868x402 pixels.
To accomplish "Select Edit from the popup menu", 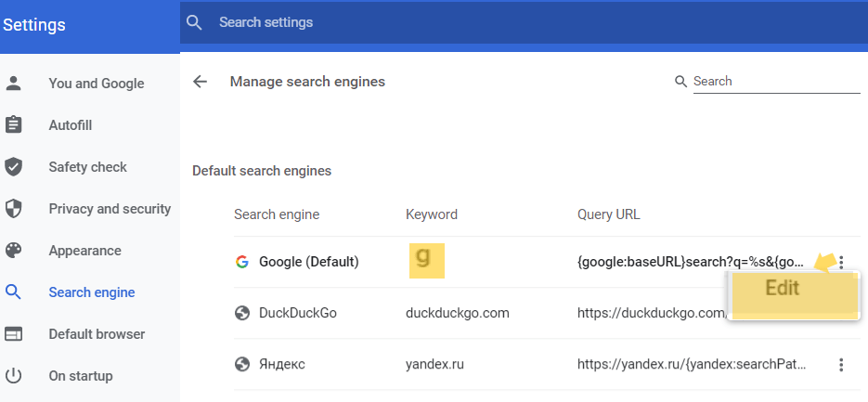I will tap(782, 289).
